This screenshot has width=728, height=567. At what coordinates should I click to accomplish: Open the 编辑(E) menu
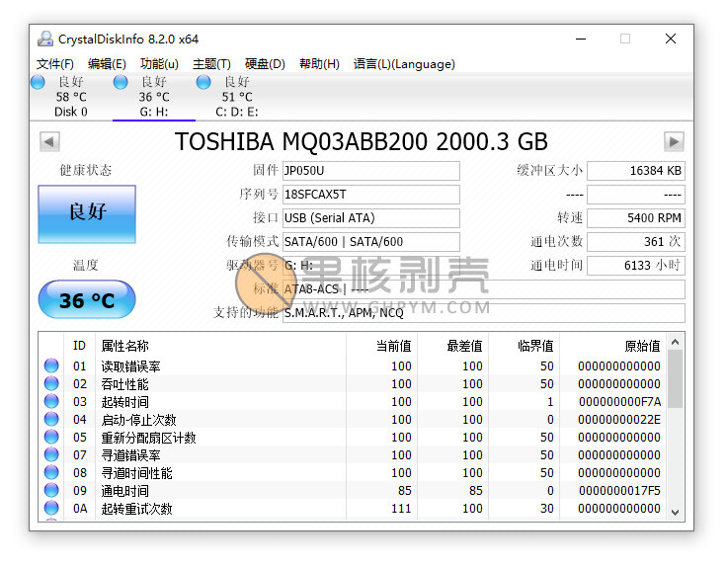pos(107,63)
